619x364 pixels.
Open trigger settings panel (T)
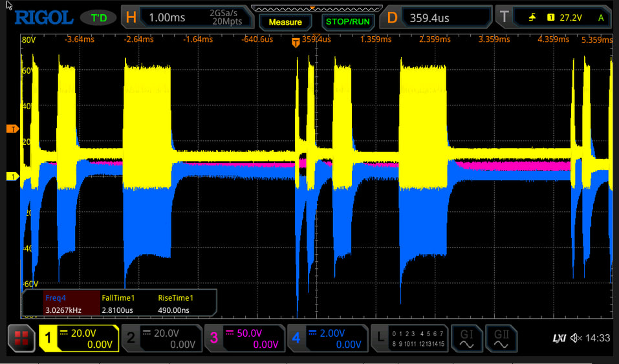click(x=554, y=17)
